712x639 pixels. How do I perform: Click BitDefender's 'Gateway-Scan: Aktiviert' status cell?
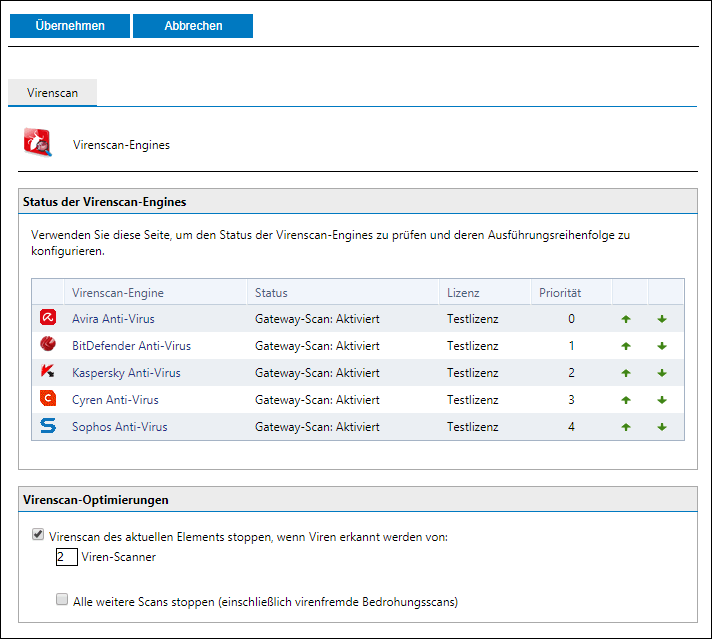(x=317, y=346)
